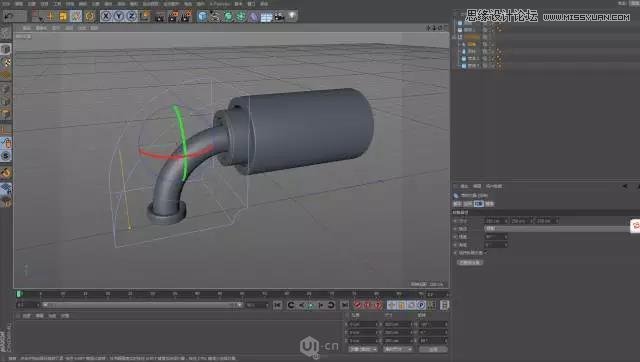Click the red Record keyframe button

[358, 305]
